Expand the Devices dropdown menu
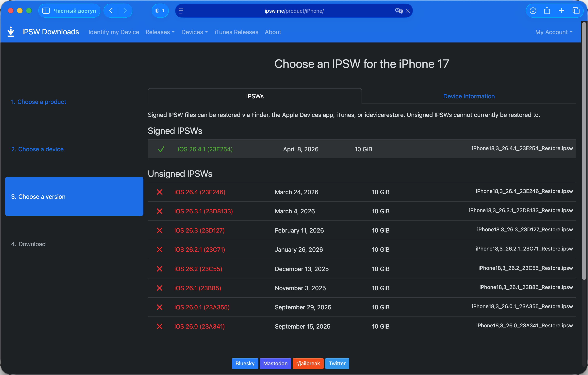588x375 pixels. point(195,32)
